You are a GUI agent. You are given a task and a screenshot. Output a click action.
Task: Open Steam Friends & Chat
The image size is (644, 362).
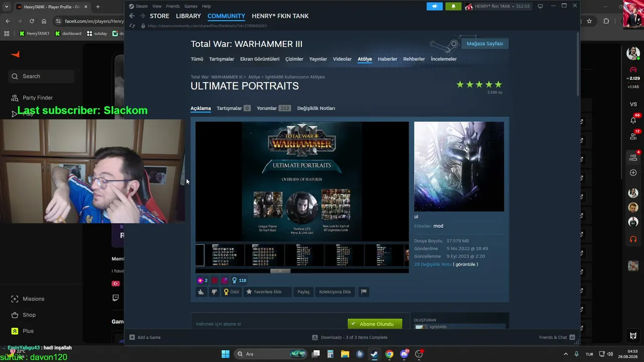(557, 337)
